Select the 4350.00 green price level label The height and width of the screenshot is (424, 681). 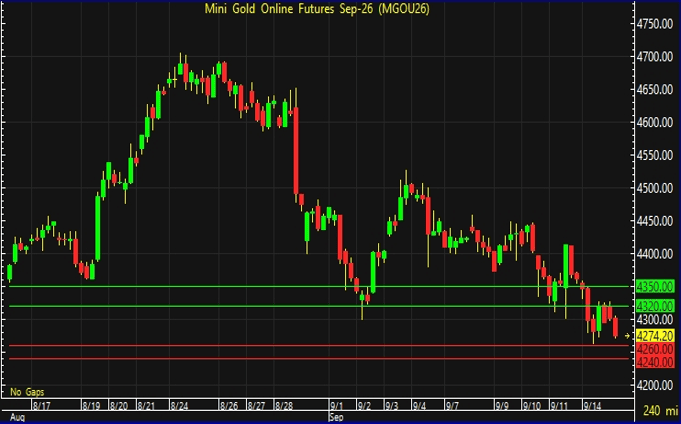(x=655, y=287)
